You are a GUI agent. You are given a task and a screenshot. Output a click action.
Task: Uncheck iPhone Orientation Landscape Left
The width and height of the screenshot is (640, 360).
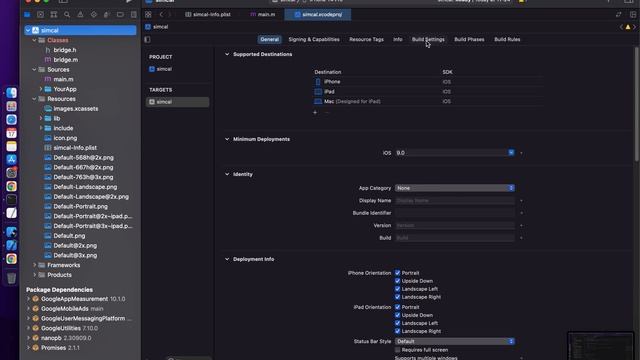click(x=398, y=289)
